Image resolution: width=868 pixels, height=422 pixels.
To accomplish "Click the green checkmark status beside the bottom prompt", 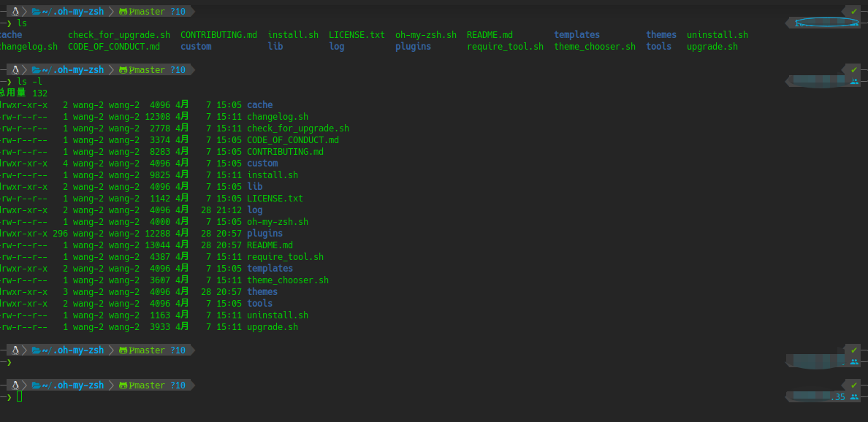I will tap(853, 385).
